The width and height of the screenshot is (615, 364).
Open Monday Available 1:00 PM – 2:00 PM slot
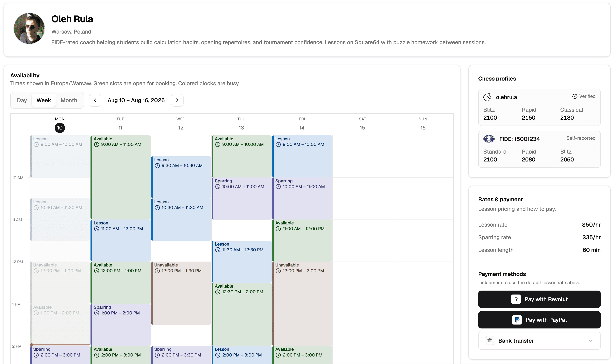coord(60,325)
